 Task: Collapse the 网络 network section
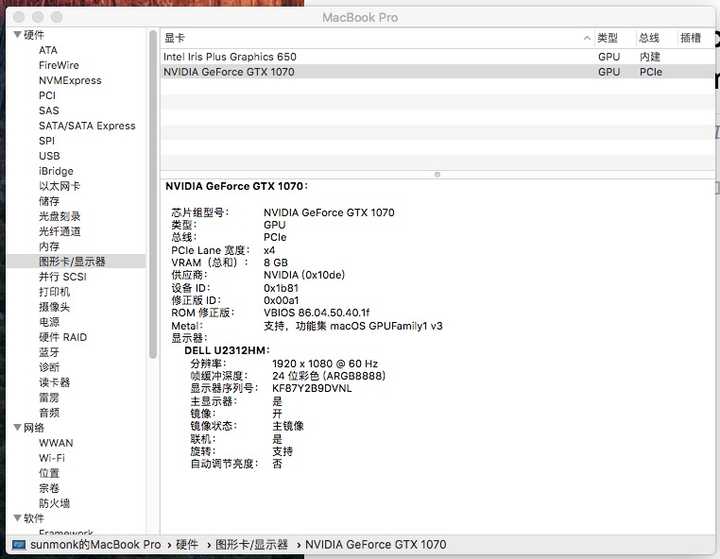point(17,428)
